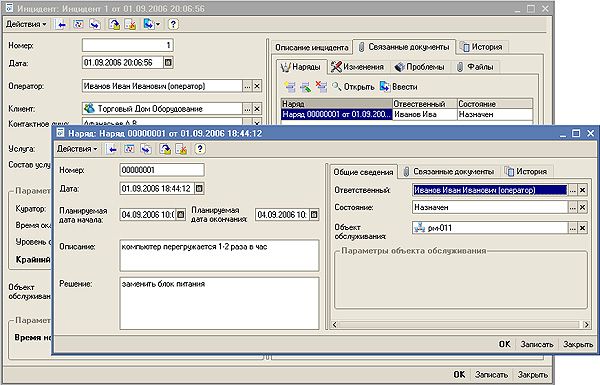The height and width of the screenshot is (385, 600).
Task: Click the Номер field showing 00000001
Action: point(162,170)
